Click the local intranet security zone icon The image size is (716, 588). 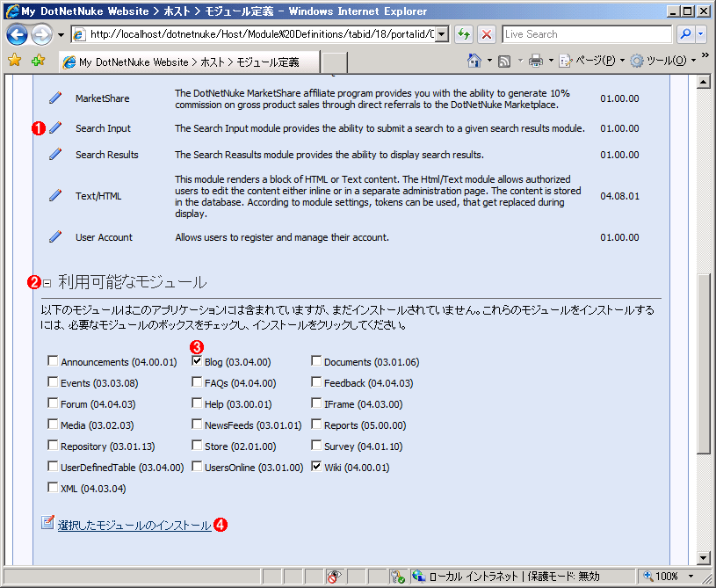tap(419, 576)
